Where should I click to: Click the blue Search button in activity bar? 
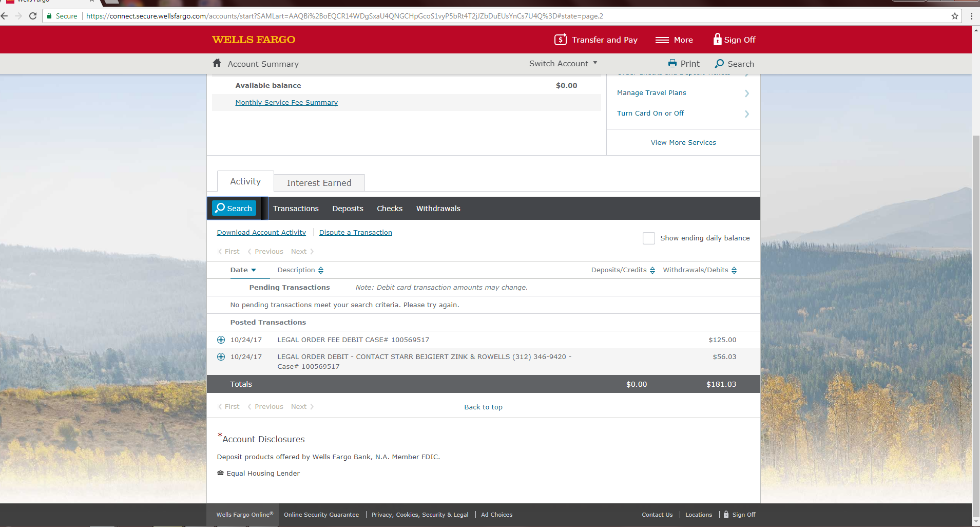click(x=234, y=208)
